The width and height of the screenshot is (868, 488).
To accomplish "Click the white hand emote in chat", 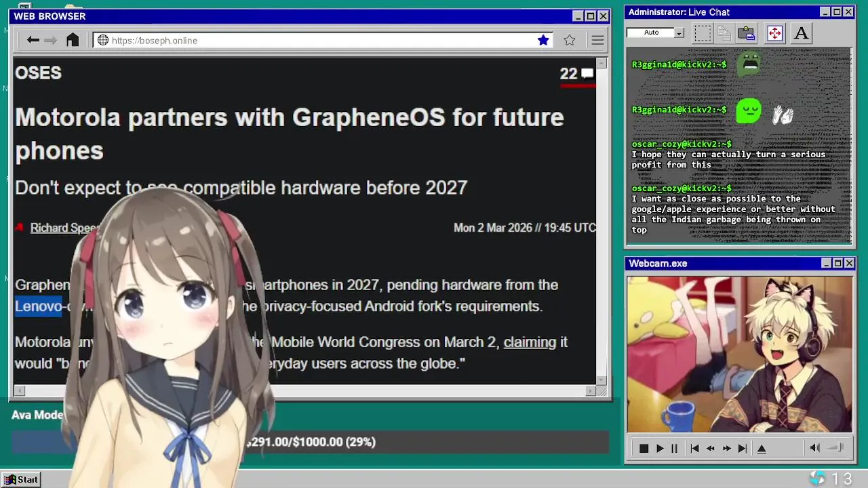I will coord(783,115).
